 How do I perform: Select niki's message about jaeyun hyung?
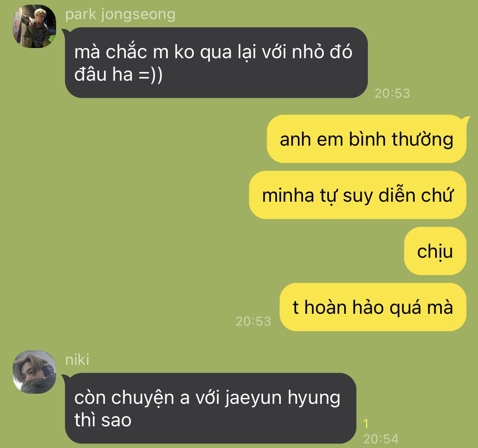point(210,409)
